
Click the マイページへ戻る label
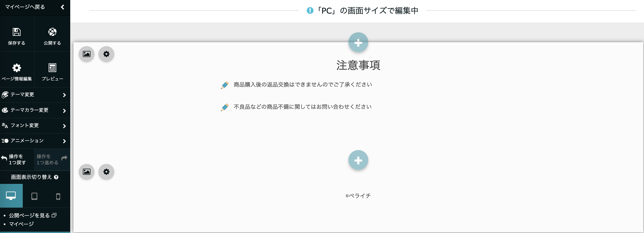25,7
